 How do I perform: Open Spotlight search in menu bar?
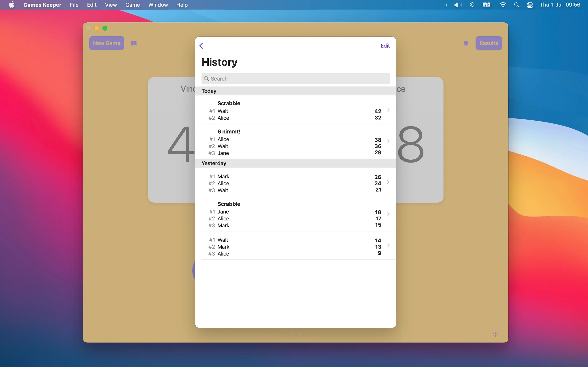517,5
